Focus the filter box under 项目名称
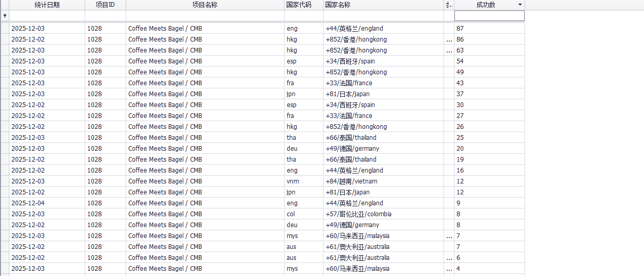Viewport: 644px width, 276px height. click(x=205, y=16)
